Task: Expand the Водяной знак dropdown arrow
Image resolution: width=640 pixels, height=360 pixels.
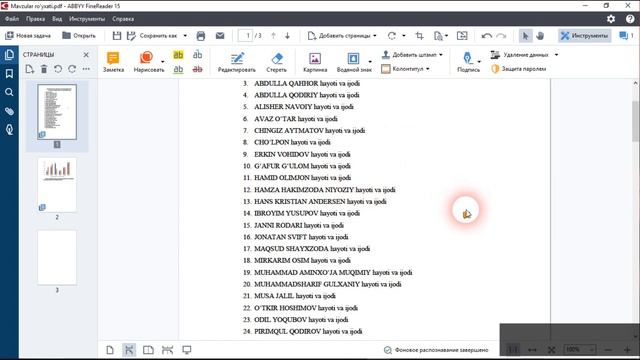Action: (370, 62)
